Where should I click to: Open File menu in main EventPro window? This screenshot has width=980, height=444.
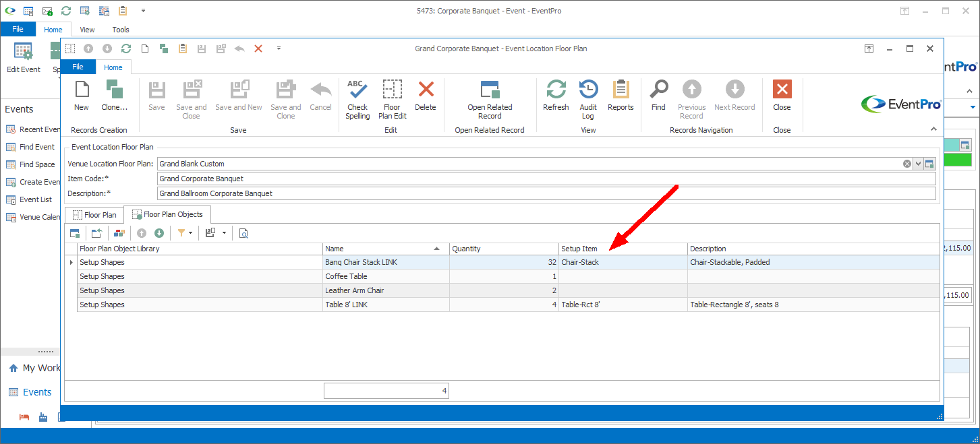tap(18, 30)
